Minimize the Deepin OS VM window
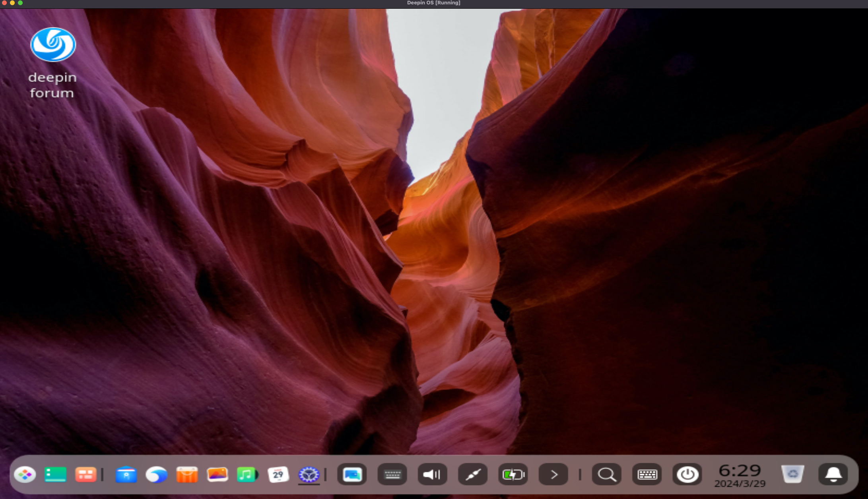 tap(12, 3)
